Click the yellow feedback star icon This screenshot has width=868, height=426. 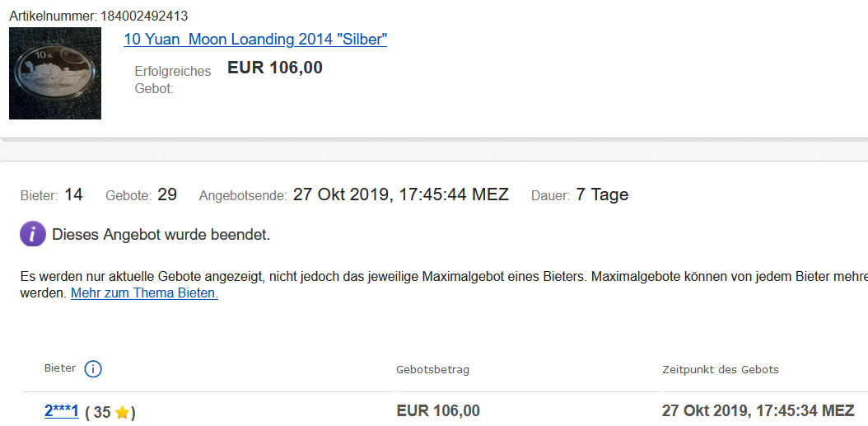(122, 413)
